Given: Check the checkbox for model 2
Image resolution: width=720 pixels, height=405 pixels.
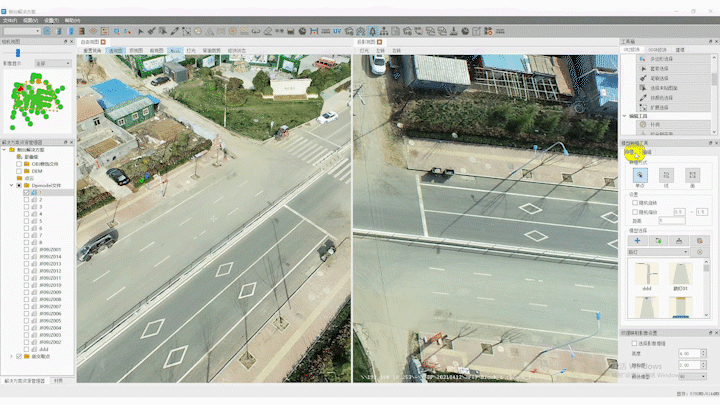Looking at the screenshot, I should coord(26,200).
